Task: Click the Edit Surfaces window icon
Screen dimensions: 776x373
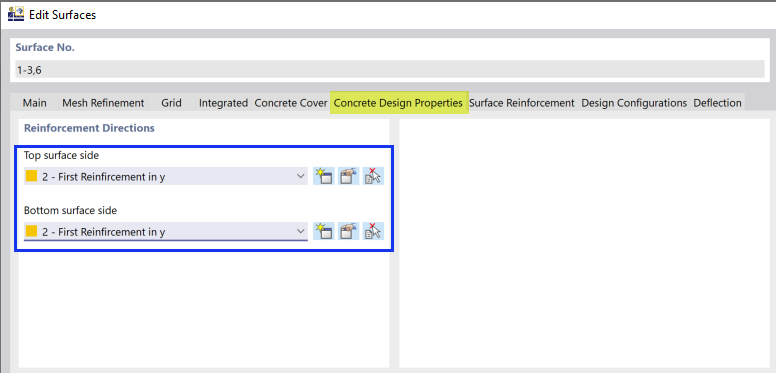Action: coord(16,14)
